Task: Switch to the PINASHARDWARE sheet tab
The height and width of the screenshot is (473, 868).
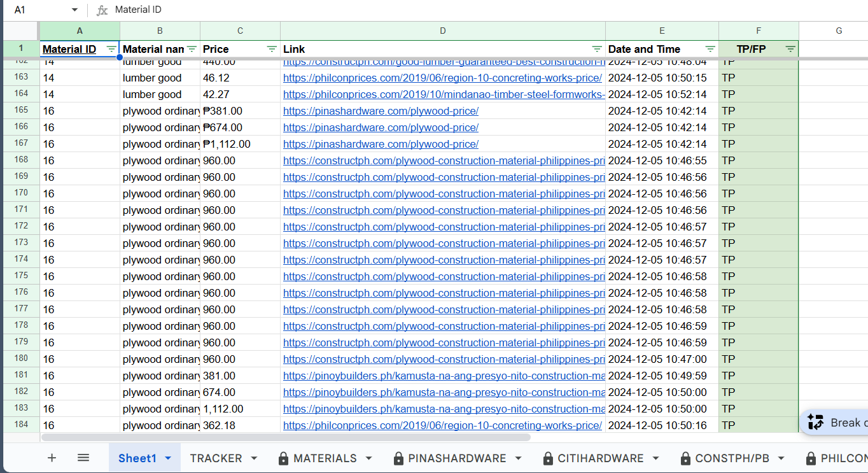Action: (456, 458)
